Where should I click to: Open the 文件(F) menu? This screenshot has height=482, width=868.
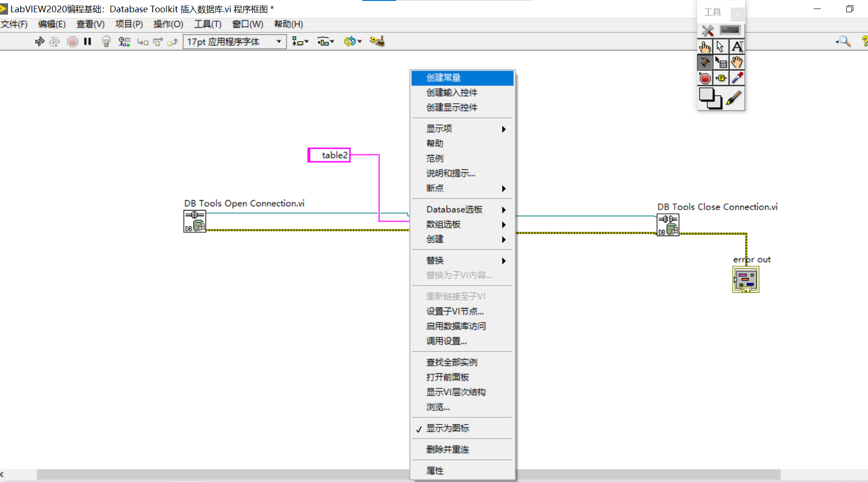coord(14,24)
